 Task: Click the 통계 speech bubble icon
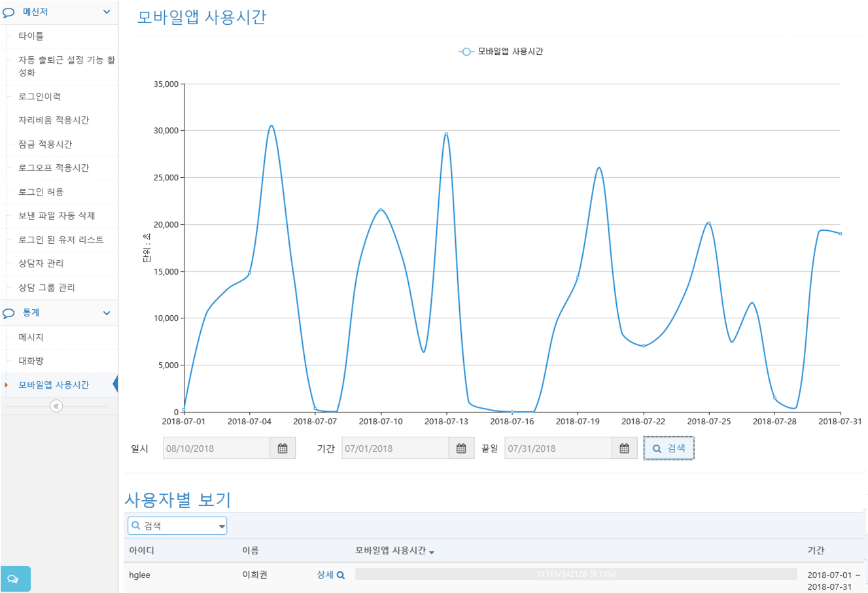point(9,313)
